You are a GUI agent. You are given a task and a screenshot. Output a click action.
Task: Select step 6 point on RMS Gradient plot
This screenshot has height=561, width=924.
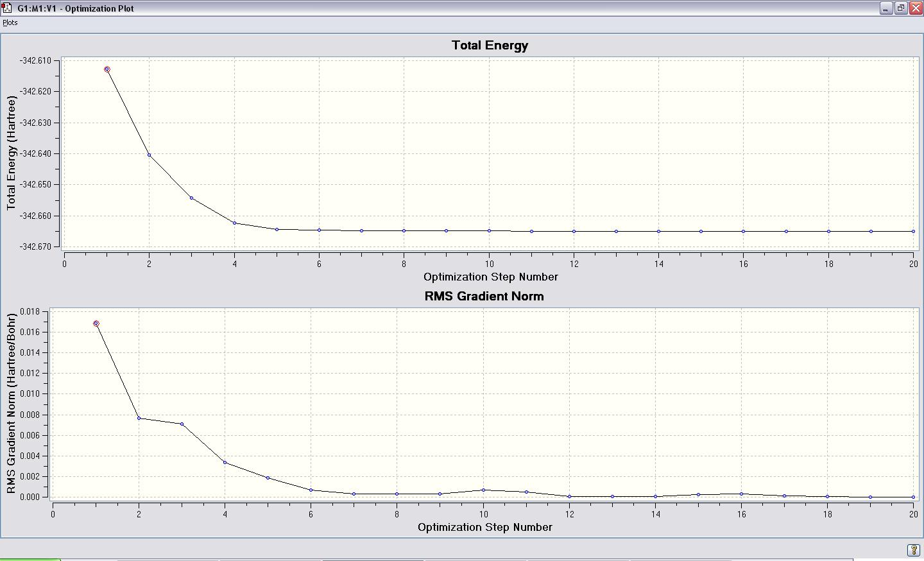pos(311,490)
